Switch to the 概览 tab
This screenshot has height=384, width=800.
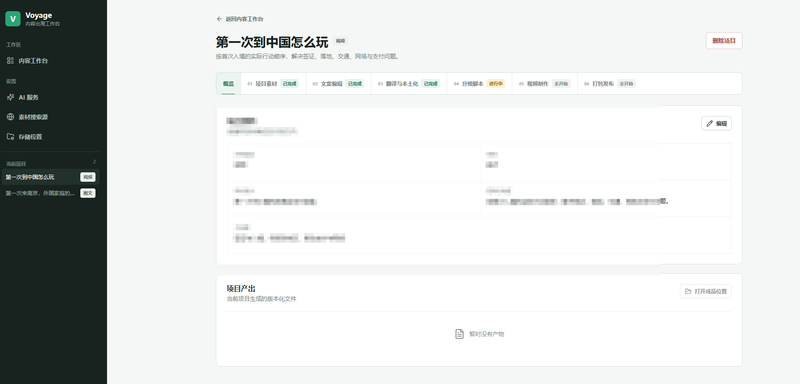click(229, 84)
